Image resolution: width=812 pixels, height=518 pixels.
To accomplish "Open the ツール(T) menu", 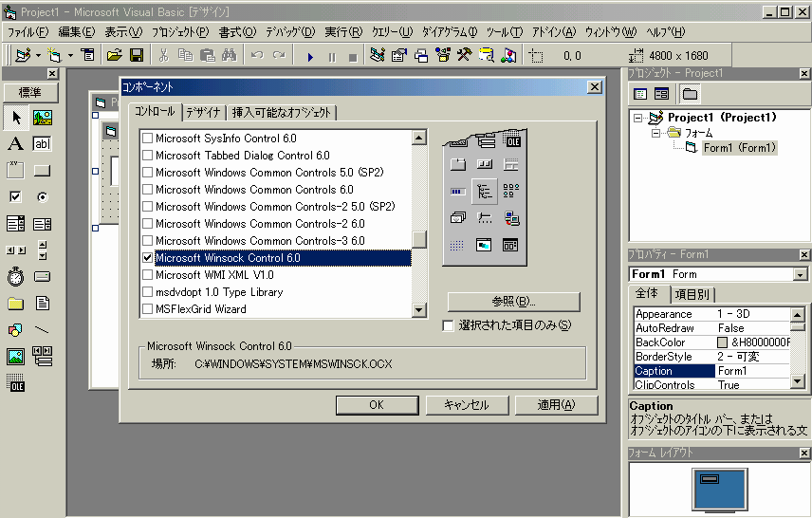I will click(x=505, y=32).
